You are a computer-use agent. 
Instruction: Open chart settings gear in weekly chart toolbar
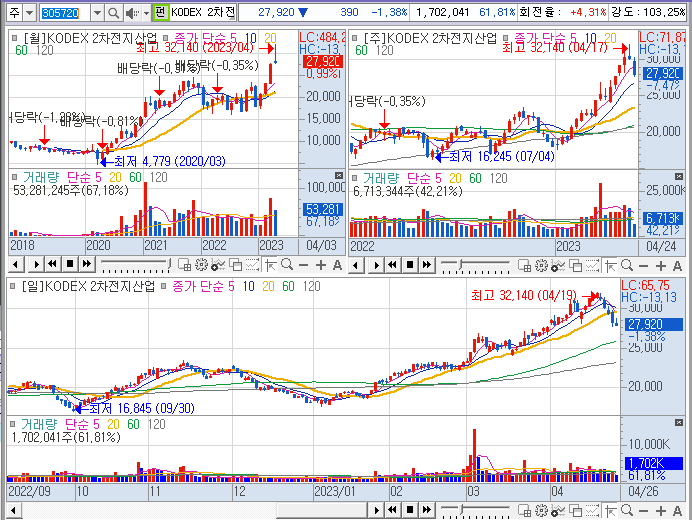click(x=541, y=266)
